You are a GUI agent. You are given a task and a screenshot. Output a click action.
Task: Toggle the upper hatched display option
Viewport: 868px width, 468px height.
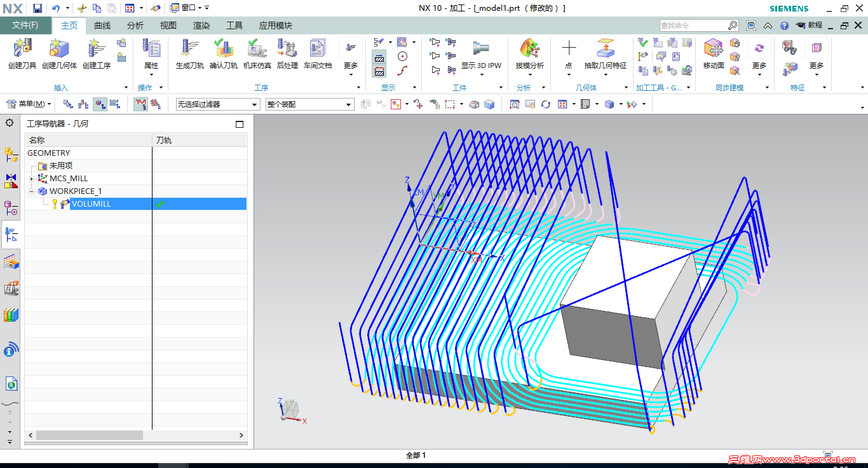(x=379, y=57)
